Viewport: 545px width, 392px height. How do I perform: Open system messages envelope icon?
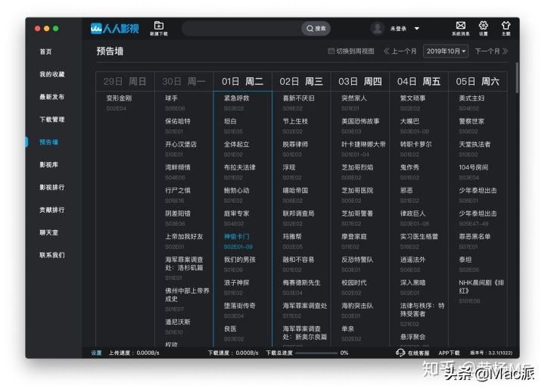tap(460, 25)
